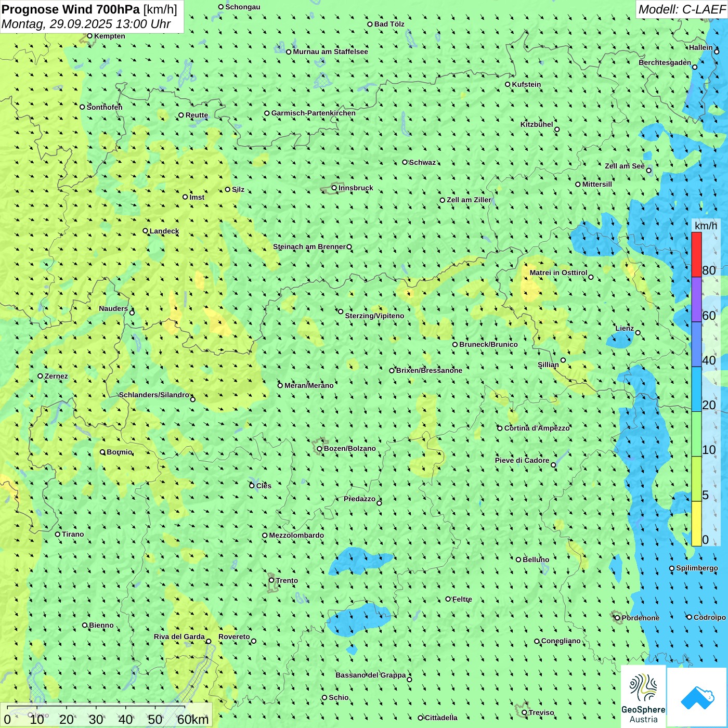Click the Pordenone label
Image resolution: width=728 pixels, height=728 pixels.
641,618
